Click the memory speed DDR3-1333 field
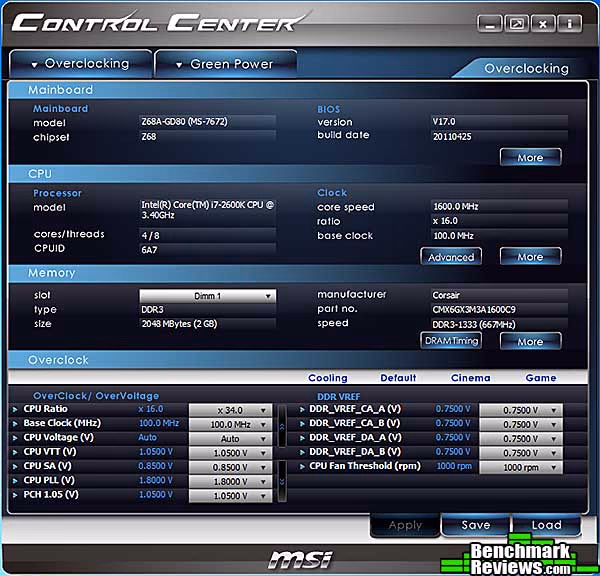 click(x=499, y=324)
